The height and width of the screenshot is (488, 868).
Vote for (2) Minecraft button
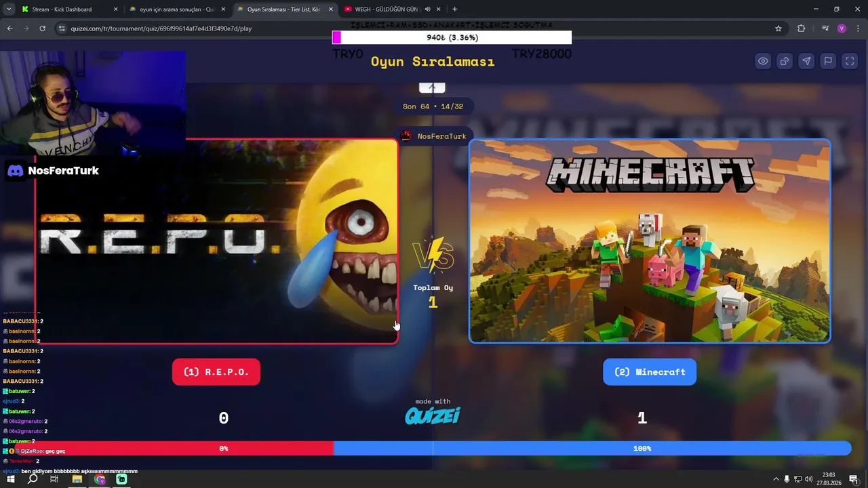pyautogui.click(x=650, y=371)
